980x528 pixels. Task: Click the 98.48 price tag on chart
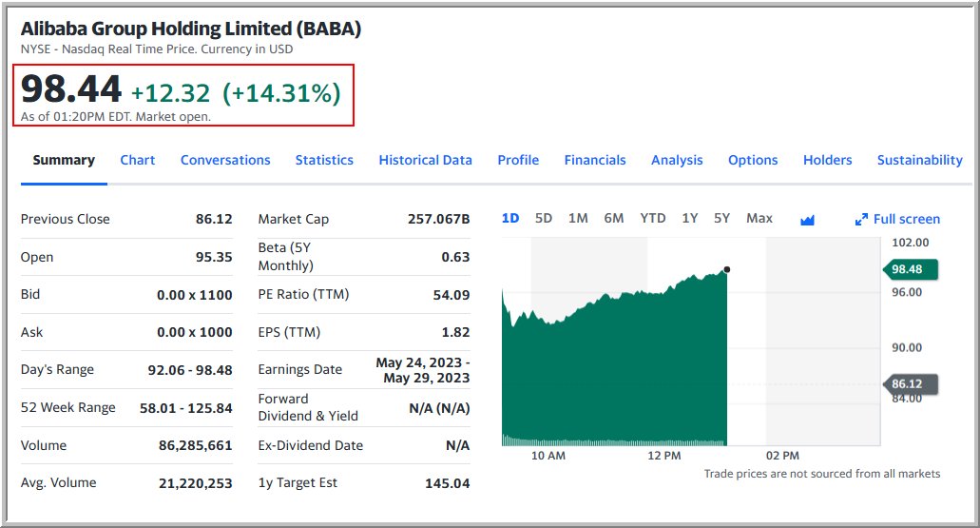pyautogui.click(x=910, y=269)
